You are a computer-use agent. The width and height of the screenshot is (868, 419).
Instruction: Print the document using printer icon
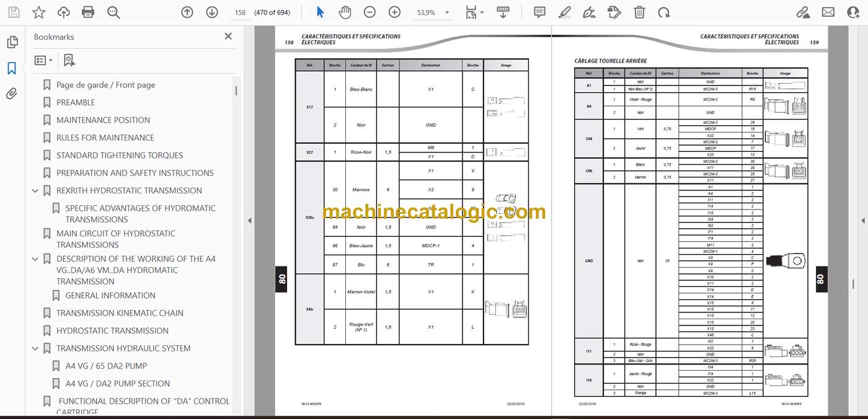tap(88, 12)
